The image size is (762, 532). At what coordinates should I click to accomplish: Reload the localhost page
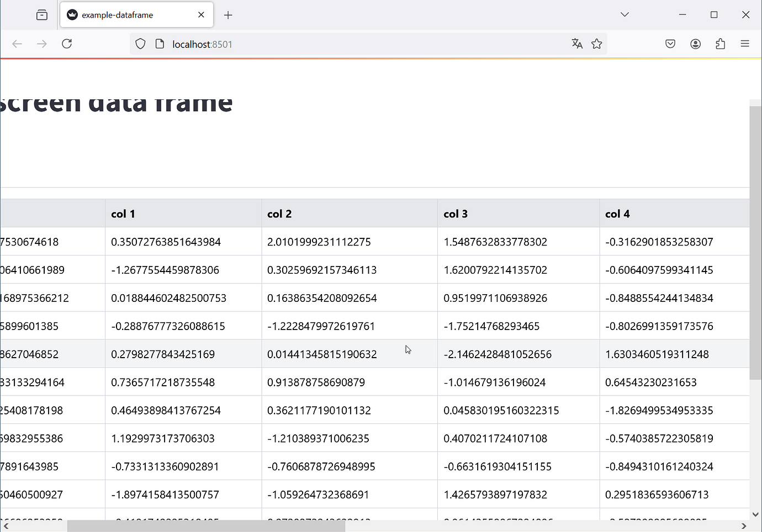tap(67, 44)
